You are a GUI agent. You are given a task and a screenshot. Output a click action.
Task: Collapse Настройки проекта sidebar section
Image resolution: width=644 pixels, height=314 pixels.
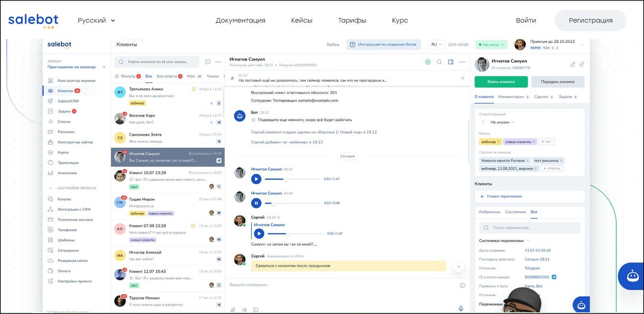74,188
